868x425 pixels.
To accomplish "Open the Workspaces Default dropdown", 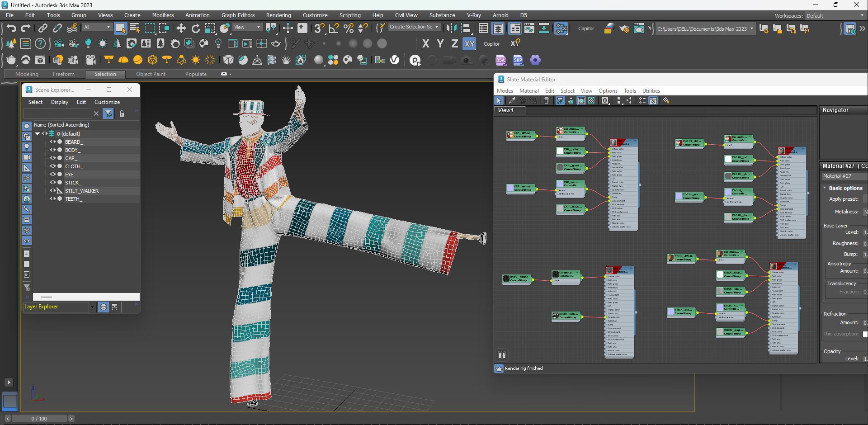I will (x=835, y=16).
